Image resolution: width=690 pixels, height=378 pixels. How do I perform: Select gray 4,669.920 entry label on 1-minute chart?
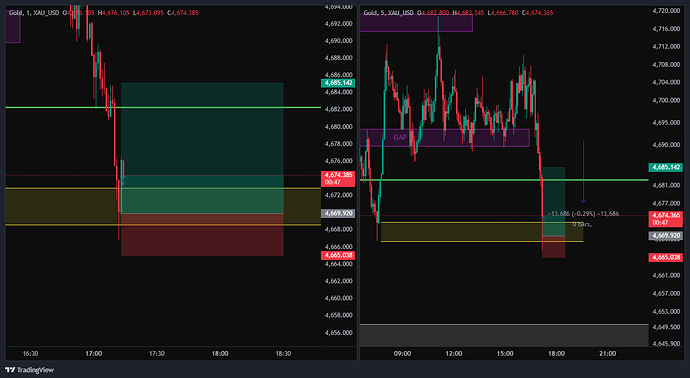click(x=338, y=213)
